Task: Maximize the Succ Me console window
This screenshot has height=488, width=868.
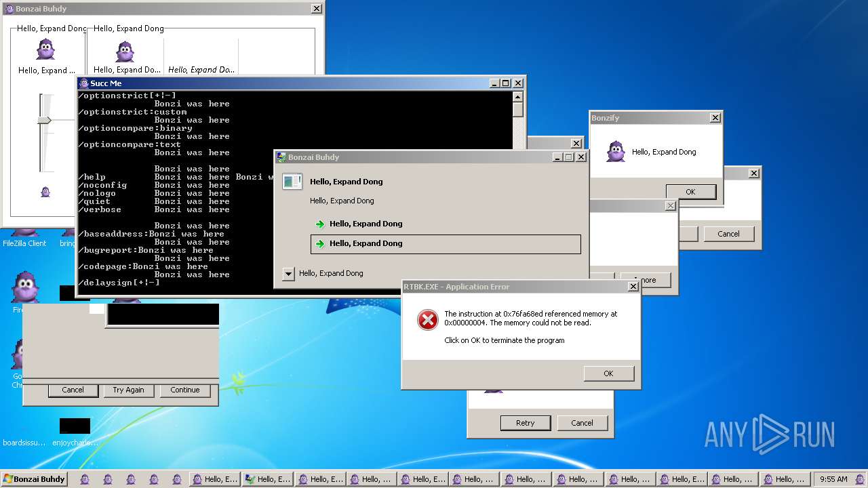Action: 505,83
